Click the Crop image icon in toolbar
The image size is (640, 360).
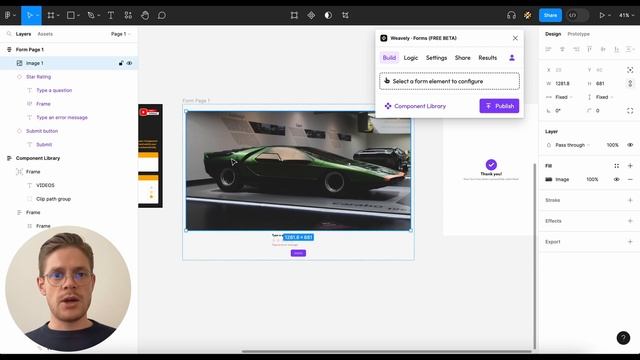coord(345,16)
